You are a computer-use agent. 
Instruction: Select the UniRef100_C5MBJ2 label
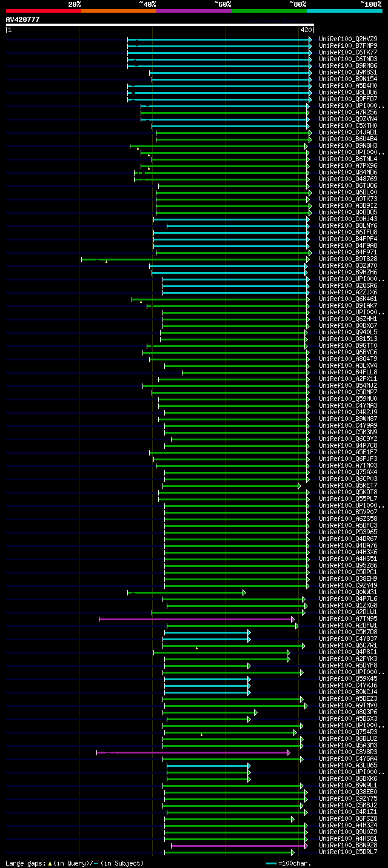348,806
